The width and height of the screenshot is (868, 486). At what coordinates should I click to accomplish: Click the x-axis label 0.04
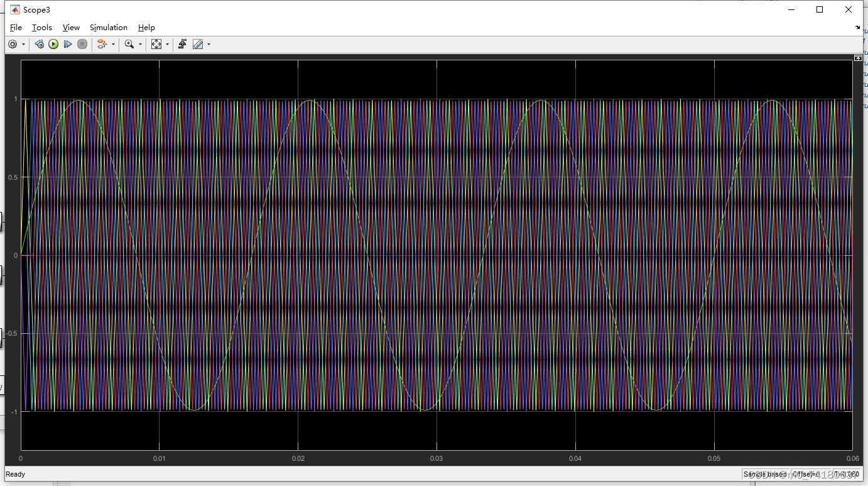point(575,458)
